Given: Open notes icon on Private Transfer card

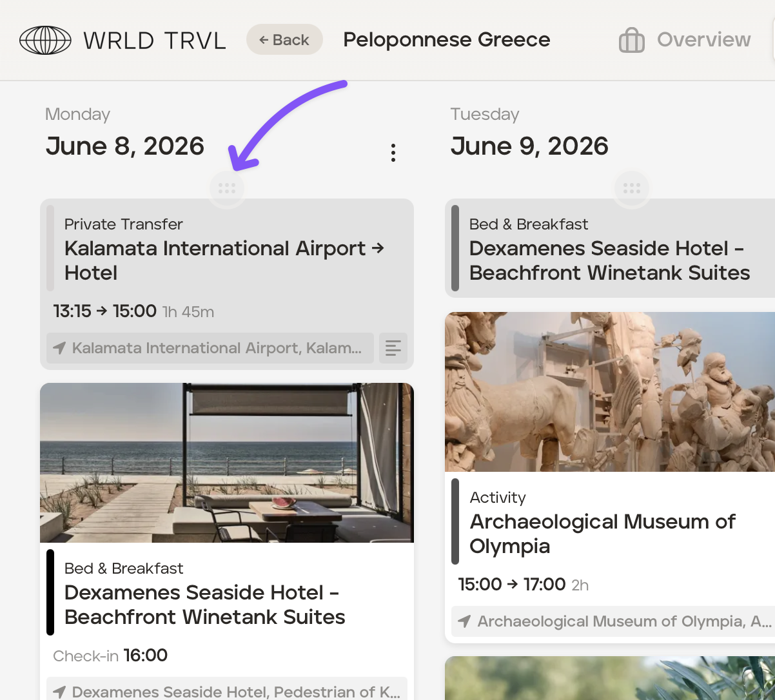Looking at the screenshot, I should [x=393, y=348].
